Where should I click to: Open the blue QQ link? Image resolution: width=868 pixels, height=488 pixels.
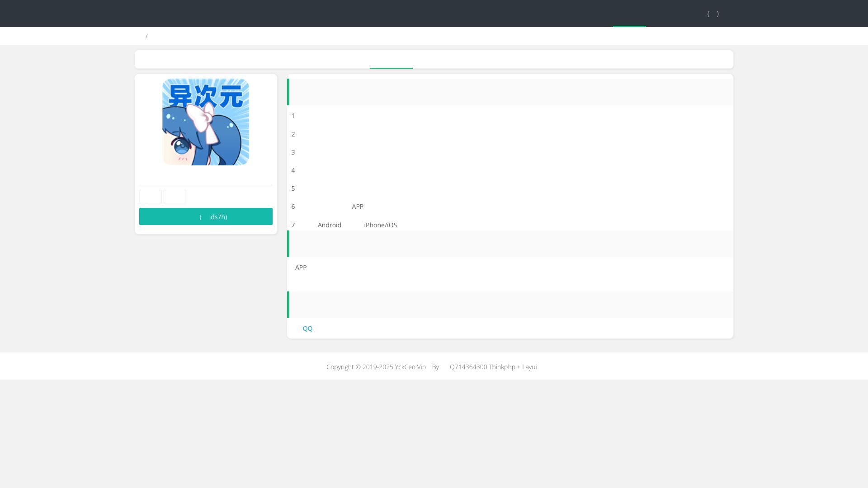307,328
